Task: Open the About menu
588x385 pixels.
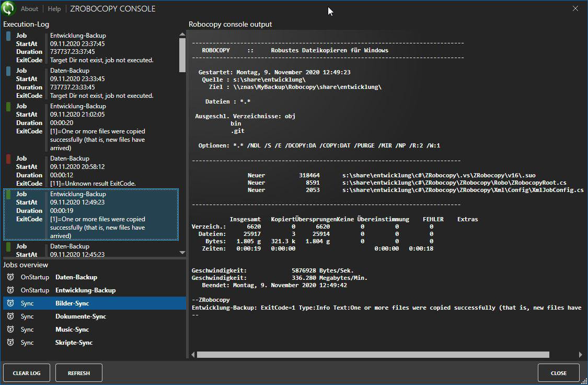Action: pos(29,8)
